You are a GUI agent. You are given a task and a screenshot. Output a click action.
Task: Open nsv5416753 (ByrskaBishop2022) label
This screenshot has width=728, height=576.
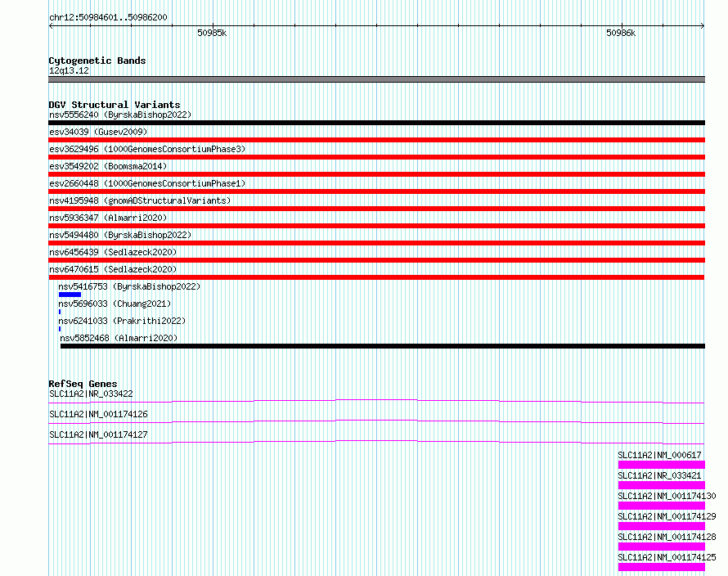(x=129, y=286)
